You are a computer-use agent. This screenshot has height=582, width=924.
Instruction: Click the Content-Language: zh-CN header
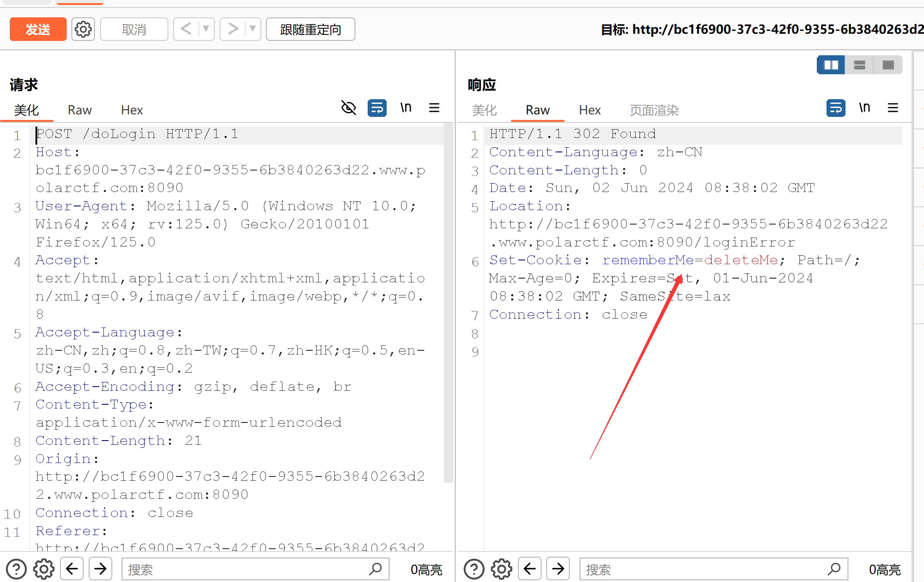pyautogui.click(x=596, y=152)
